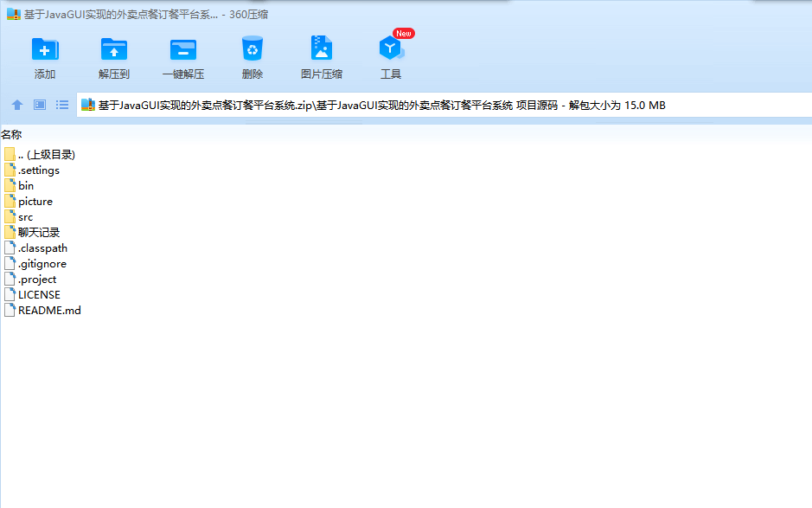Image resolution: width=812 pixels, height=508 pixels.
Task: Open the 图片压缩 image compression tool
Action: [321, 48]
